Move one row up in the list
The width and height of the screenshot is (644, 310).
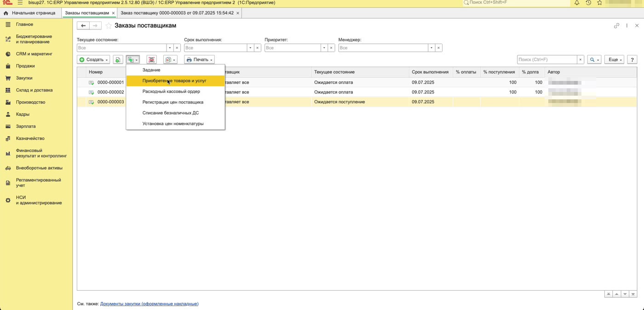[617, 294]
